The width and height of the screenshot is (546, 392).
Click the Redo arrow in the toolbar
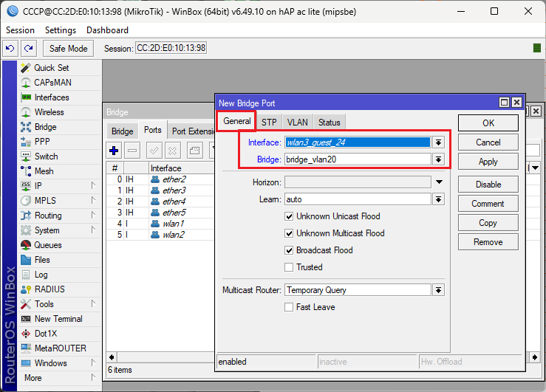coord(29,48)
